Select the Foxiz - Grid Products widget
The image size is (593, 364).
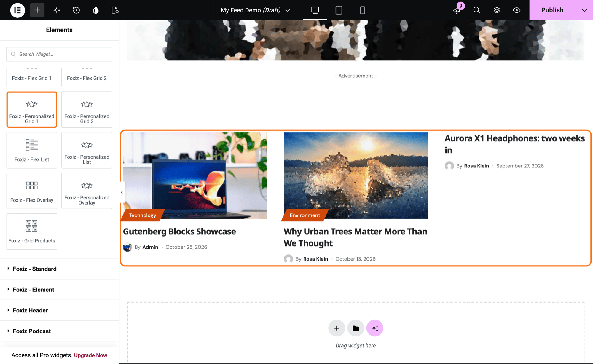pos(32,232)
